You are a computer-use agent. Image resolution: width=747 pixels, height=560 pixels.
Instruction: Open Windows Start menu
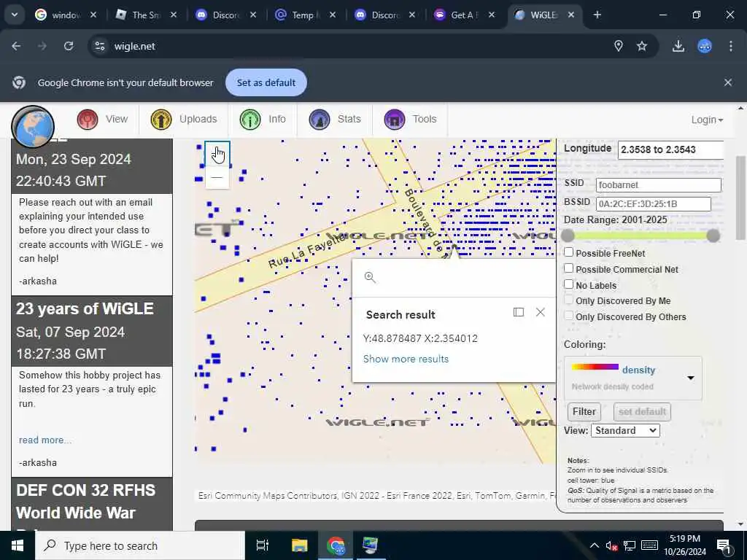[x=18, y=545]
